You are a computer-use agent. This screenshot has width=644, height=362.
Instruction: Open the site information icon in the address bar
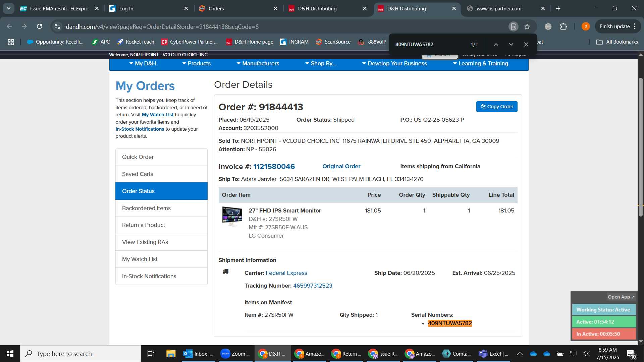click(x=57, y=26)
